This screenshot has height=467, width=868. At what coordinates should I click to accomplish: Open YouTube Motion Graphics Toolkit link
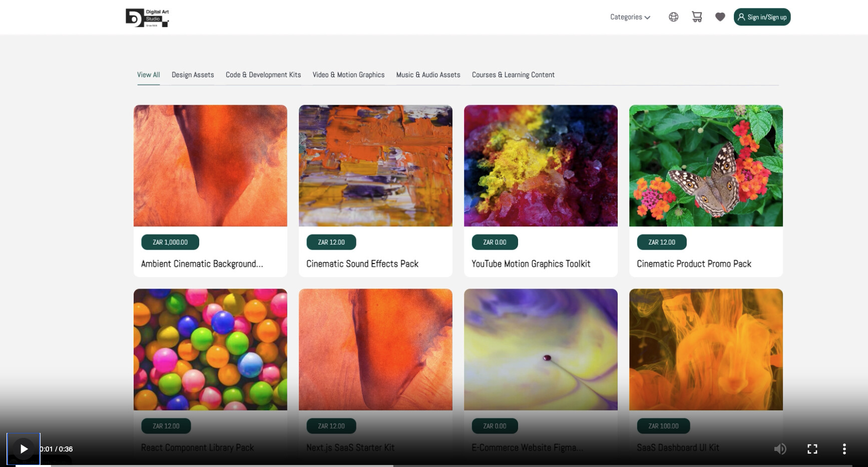click(531, 264)
